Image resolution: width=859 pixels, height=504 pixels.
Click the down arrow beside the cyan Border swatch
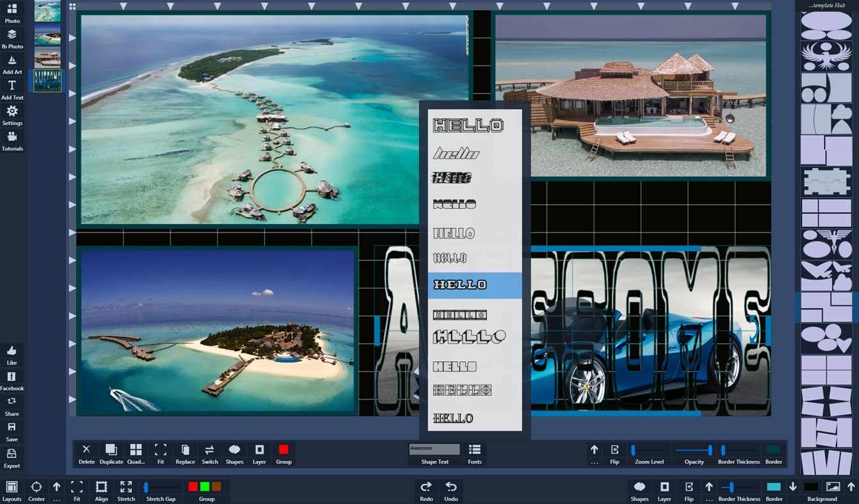click(x=792, y=487)
